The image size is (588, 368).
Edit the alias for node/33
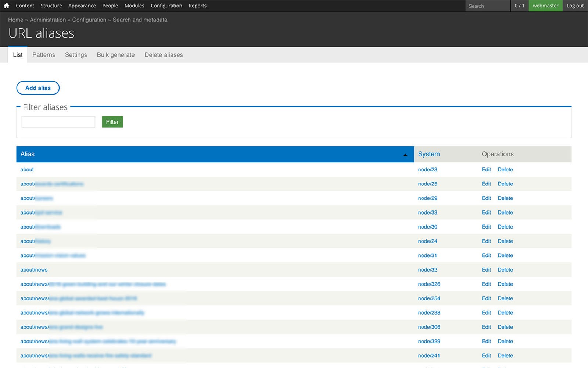point(486,213)
